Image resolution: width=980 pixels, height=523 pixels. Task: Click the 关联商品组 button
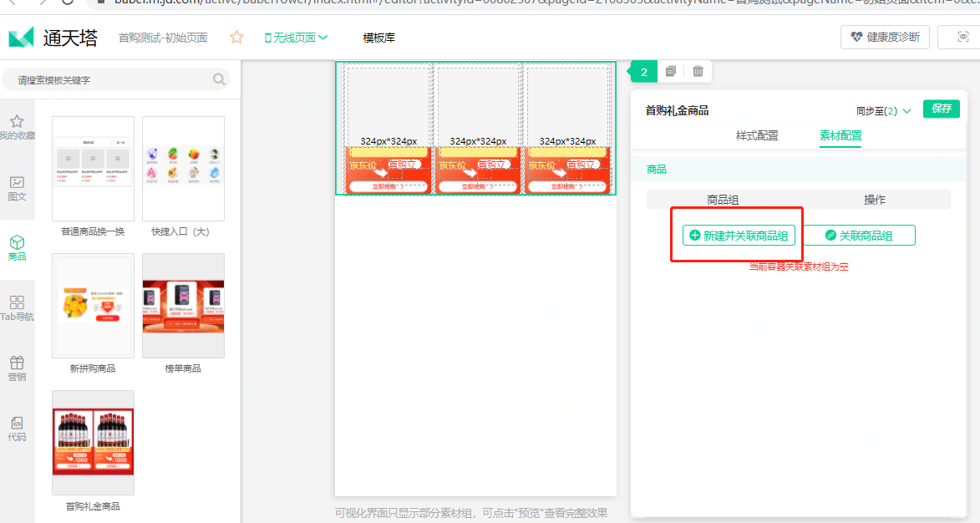[x=861, y=235]
